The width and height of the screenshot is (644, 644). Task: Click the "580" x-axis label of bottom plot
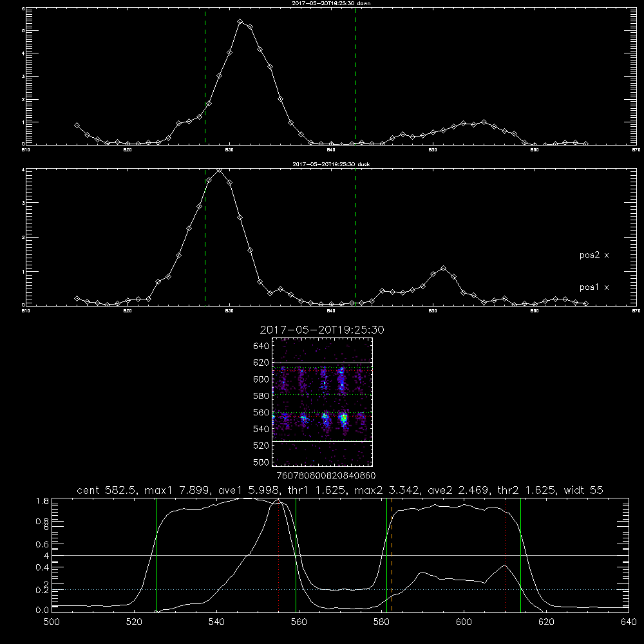pyautogui.click(x=381, y=622)
